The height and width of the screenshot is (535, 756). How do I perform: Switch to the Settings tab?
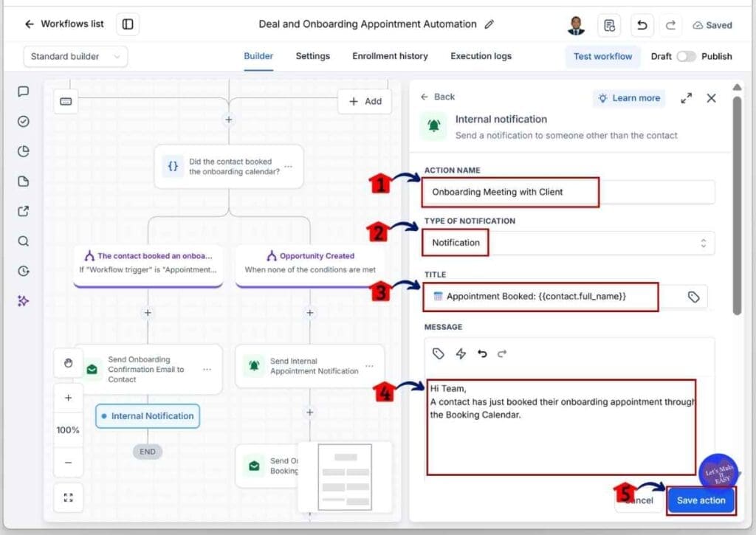tap(313, 56)
